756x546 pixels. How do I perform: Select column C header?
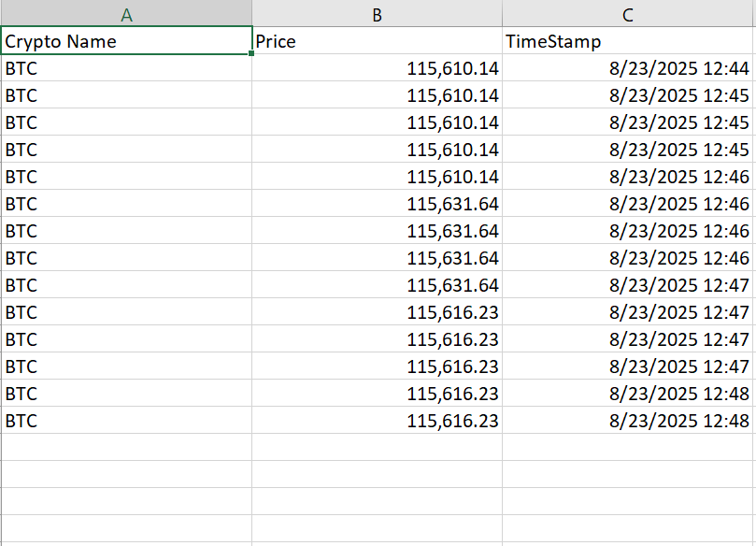coord(628,13)
